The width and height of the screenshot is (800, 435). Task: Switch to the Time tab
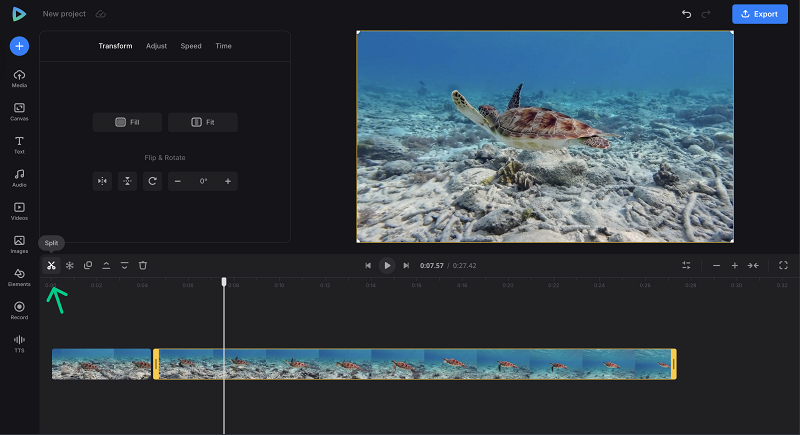click(x=223, y=46)
